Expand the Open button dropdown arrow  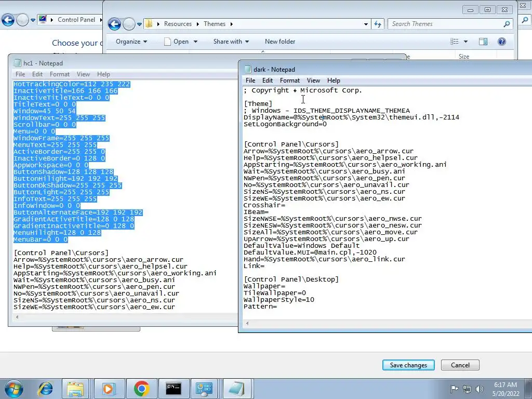[x=195, y=42]
